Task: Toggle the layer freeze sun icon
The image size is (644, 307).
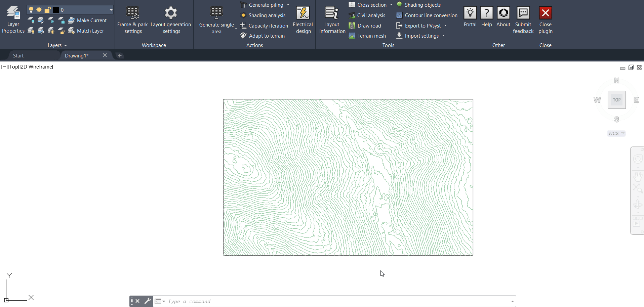Action: (x=39, y=10)
